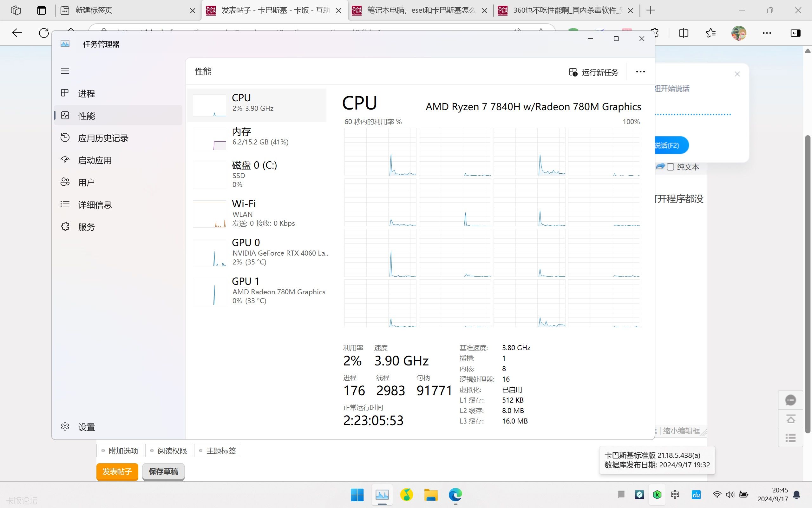Click the browser page vertical scrollbar
Image resolution: width=812 pixels, height=508 pixels.
point(808,284)
